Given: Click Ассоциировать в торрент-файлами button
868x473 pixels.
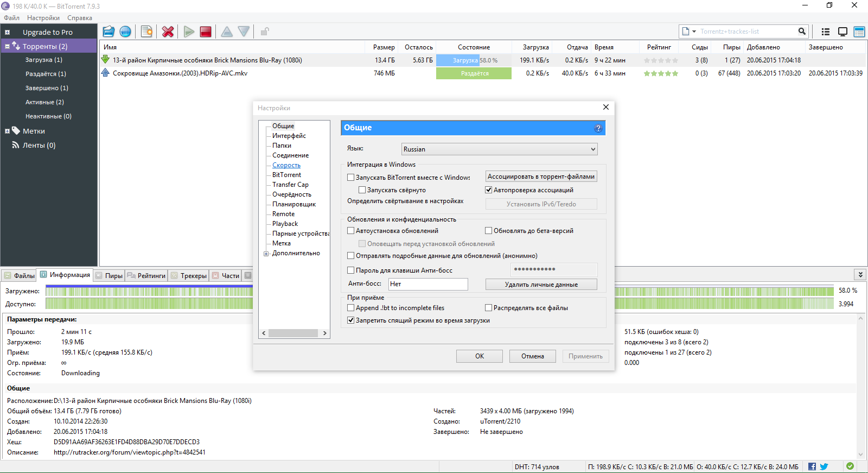Looking at the screenshot, I should (x=541, y=176).
